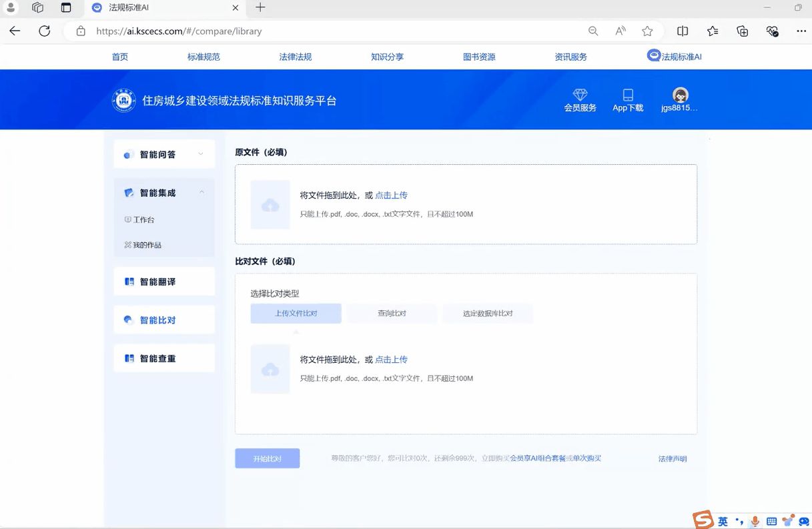The width and height of the screenshot is (812, 529).
Task: Collapse the 智能集成 section chevron
Action: pos(201,193)
